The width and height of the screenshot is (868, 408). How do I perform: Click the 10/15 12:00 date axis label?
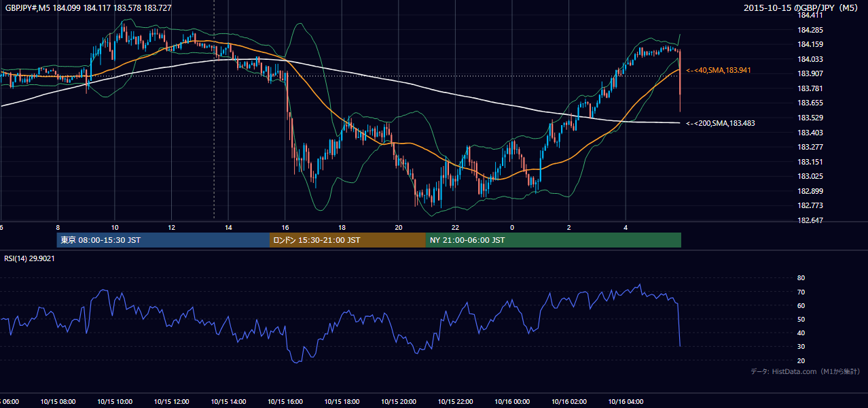171,401
